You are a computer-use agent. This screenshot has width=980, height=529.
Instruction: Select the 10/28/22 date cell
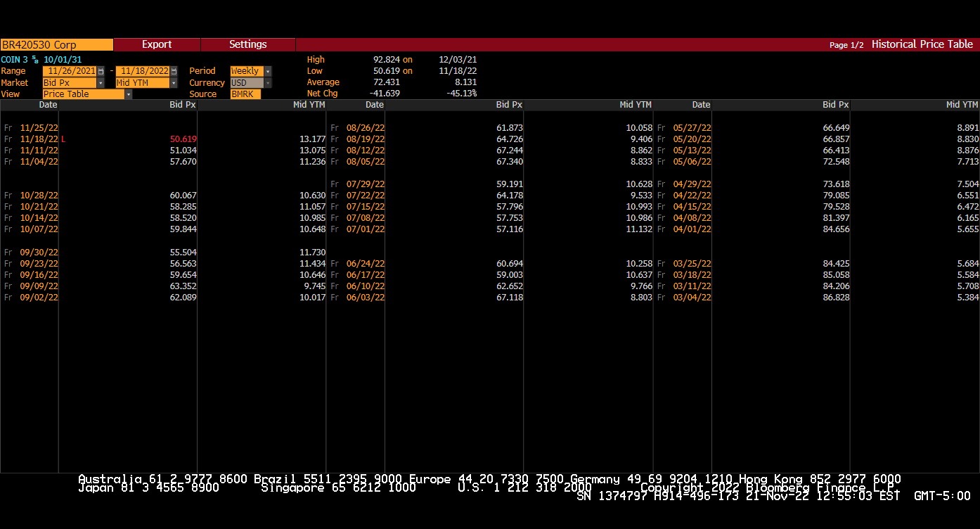click(x=39, y=196)
